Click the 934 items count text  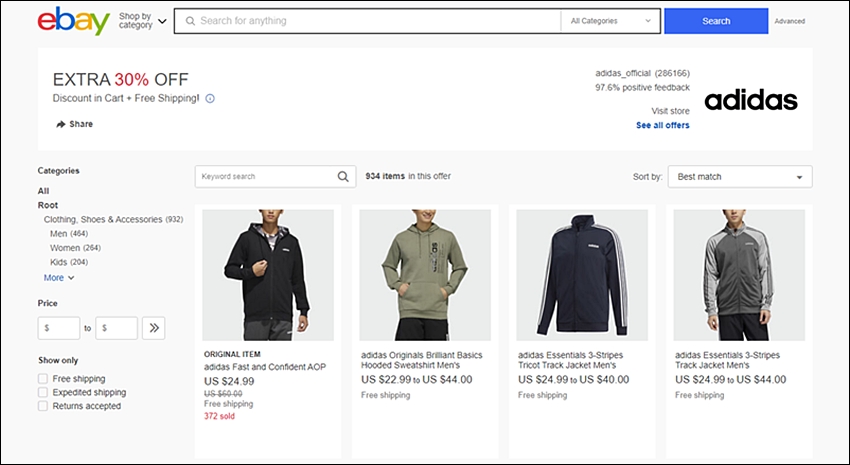[x=385, y=176]
